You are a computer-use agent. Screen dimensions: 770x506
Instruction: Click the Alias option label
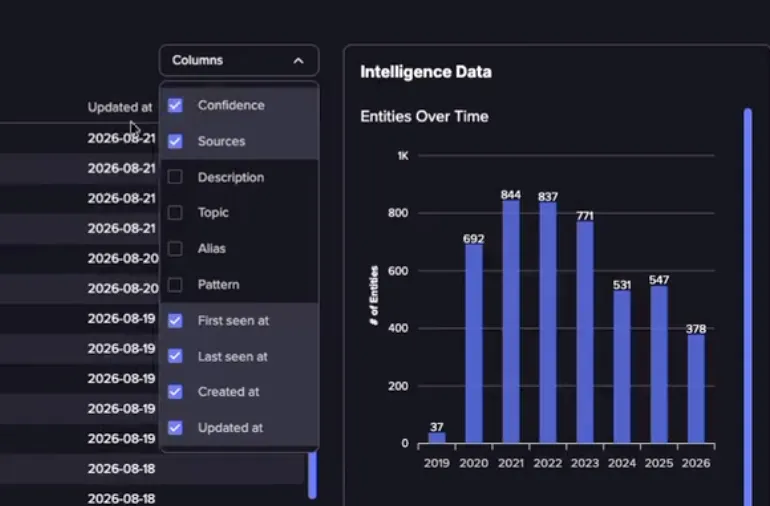tap(212, 249)
